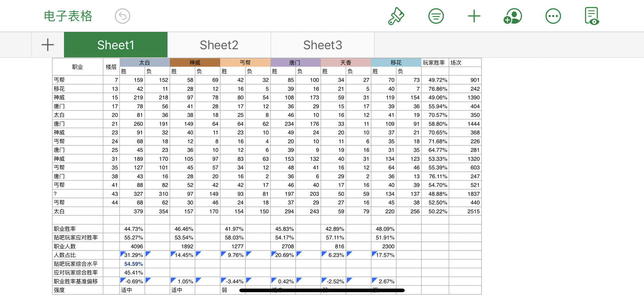The height and width of the screenshot is (298, 644).
Task: Add a new sheet with plus button
Action: 48,45
